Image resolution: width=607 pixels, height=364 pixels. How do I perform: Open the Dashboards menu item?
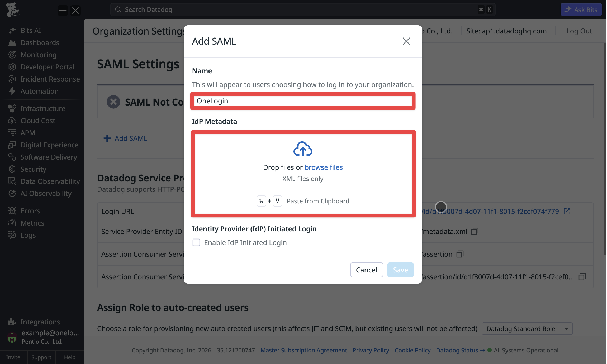40,42
